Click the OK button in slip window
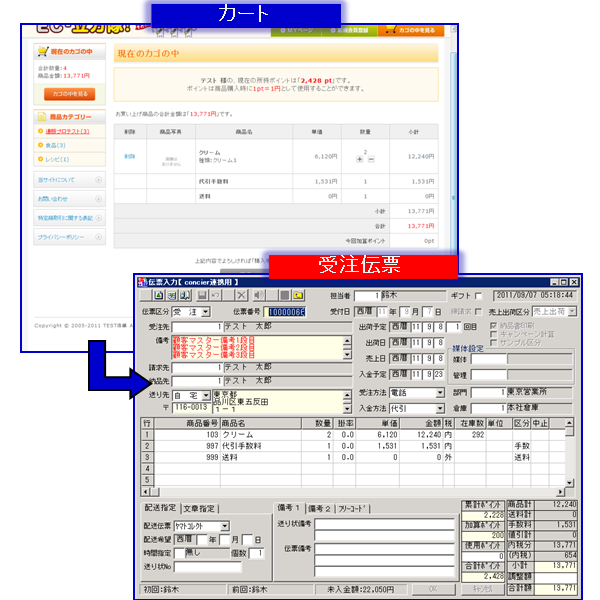The width and height of the screenshot is (600, 600). click(x=434, y=589)
